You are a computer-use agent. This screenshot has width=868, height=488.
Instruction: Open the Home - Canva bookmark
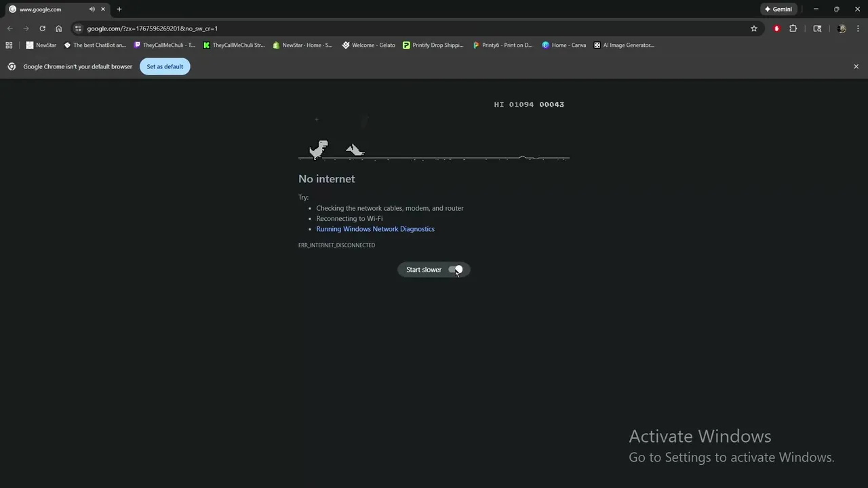click(564, 45)
